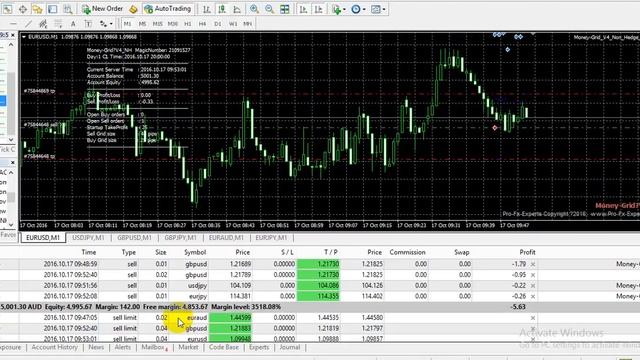Sort orders by Symbol column header
Screen dimensions: 640x360
coord(195,252)
